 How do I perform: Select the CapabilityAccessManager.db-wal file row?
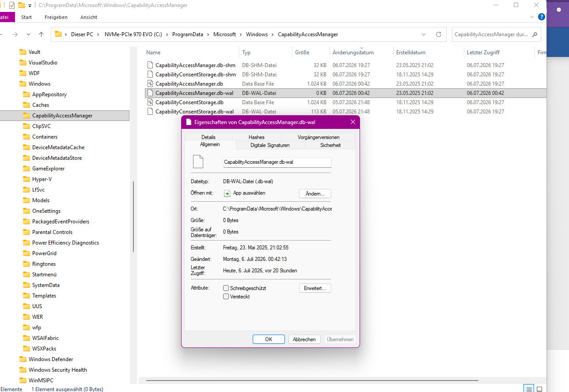tap(345, 93)
